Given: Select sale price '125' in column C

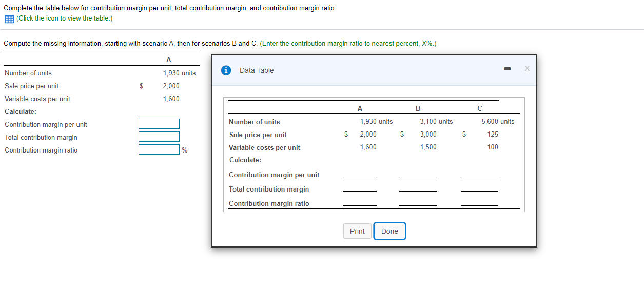Looking at the screenshot, I should [x=493, y=135].
